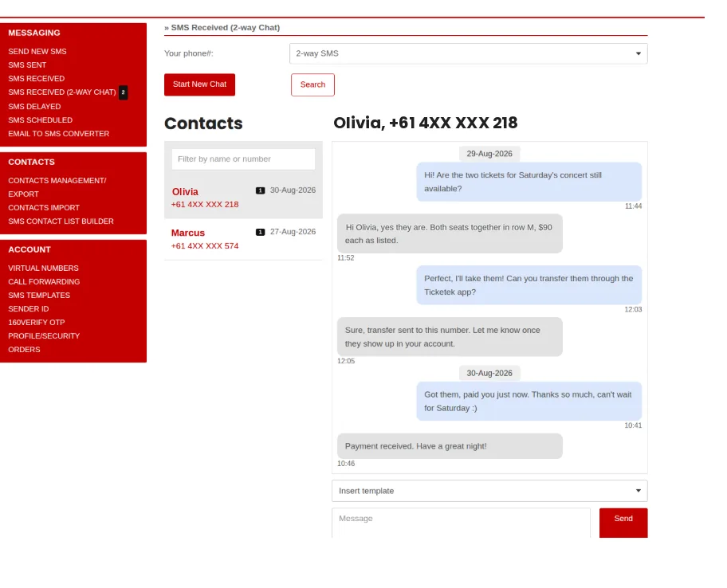Click the 11:44 message timestamp
Image resolution: width=727 pixels, height=588 pixels.
(x=633, y=206)
